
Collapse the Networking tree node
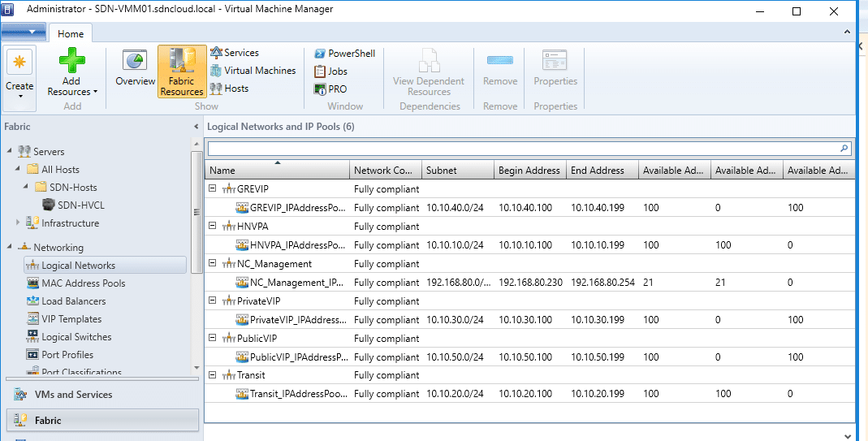coord(9,247)
